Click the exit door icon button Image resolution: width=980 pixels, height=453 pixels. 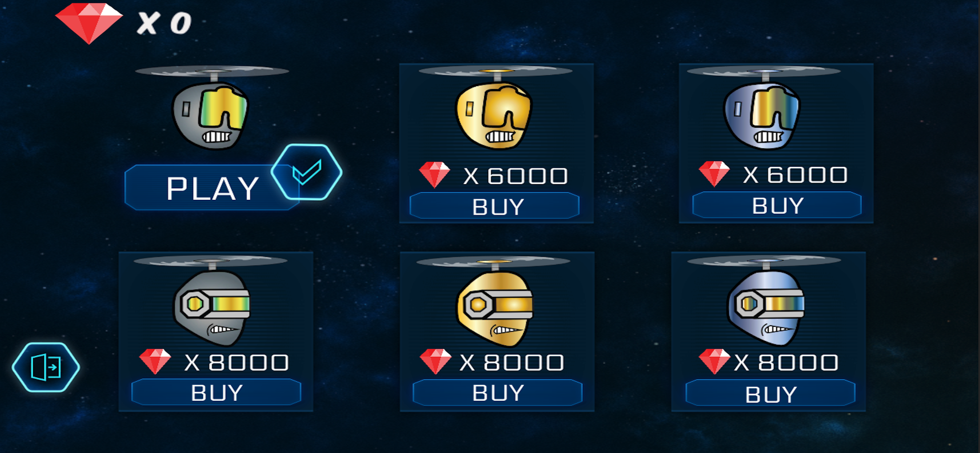coord(46,367)
